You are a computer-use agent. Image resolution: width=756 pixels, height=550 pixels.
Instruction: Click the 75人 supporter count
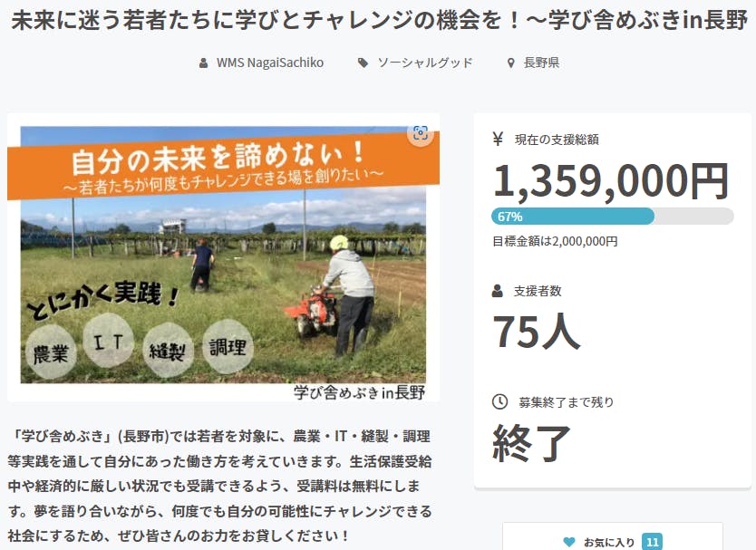tap(536, 331)
